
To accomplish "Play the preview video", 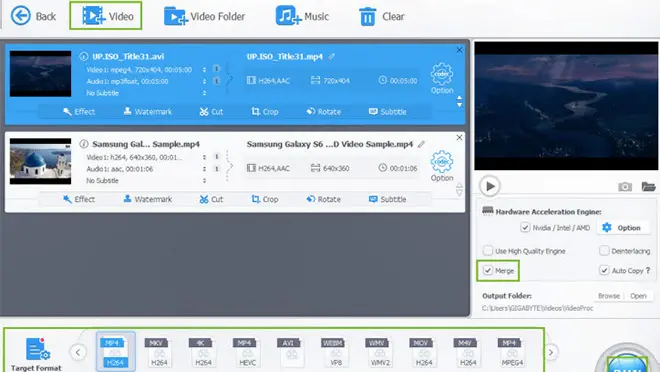I will pyautogui.click(x=490, y=186).
